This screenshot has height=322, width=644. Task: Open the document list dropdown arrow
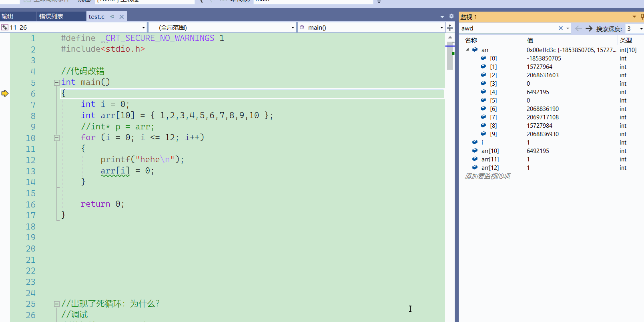[442, 17]
